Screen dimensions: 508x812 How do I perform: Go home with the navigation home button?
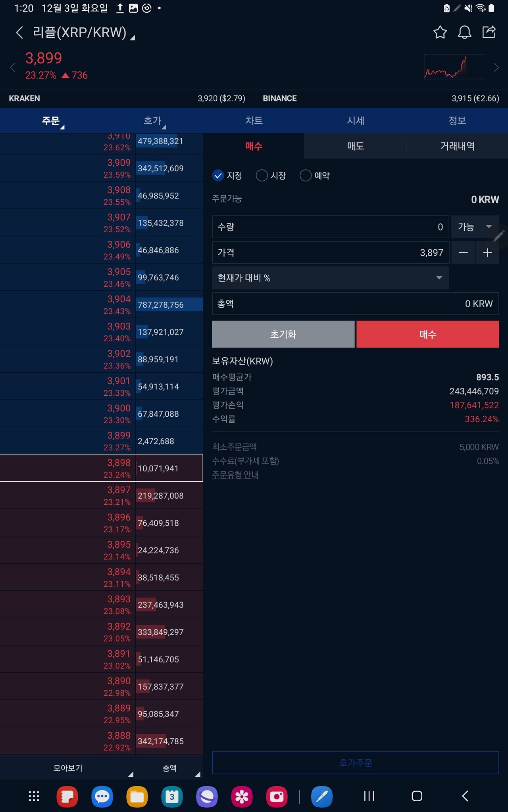(x=417, y=796)
